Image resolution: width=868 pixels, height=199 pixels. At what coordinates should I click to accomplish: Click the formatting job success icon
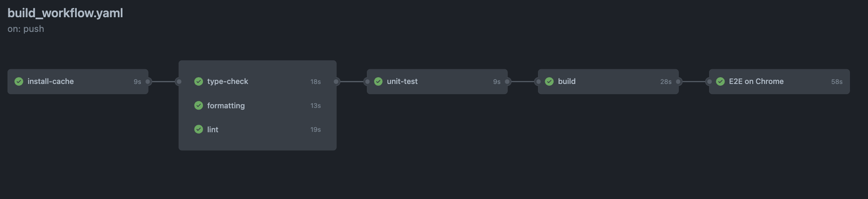pyautogui.click(x=199, y=105)
